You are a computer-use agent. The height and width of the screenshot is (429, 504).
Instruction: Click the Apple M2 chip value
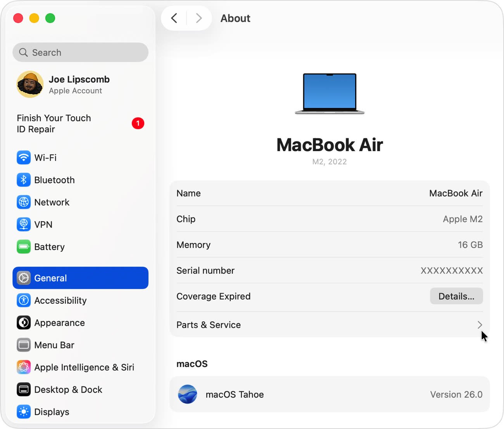(x=463, y=219)
